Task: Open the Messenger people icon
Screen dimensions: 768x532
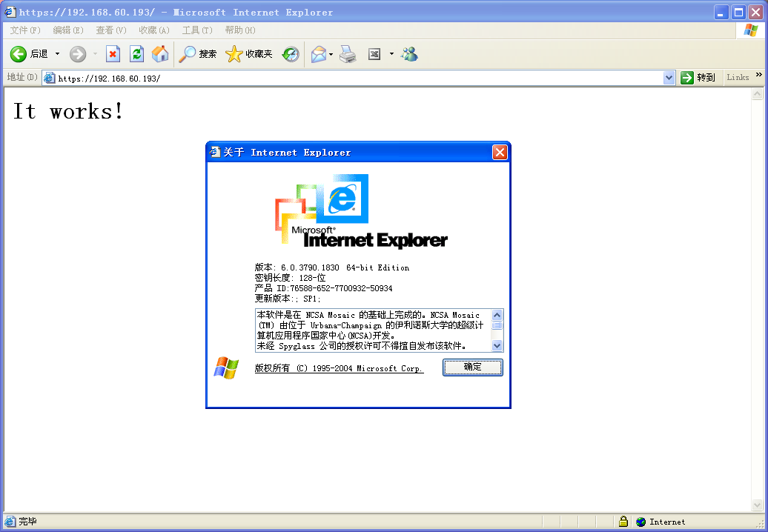Action: [x=409, y=54]
